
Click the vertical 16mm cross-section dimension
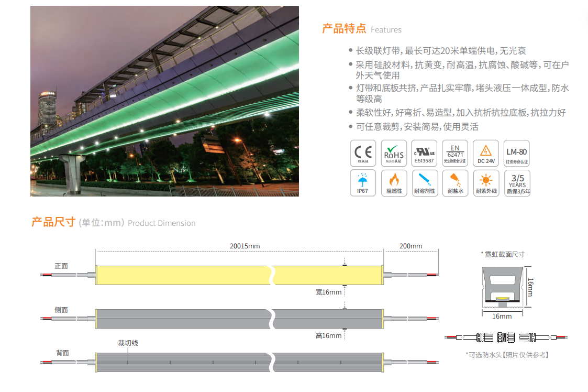[x=530, y=287]
